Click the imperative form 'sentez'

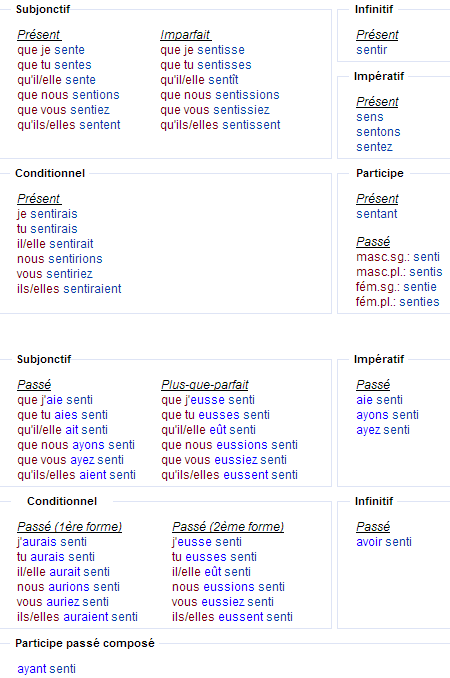coord(374,147)
